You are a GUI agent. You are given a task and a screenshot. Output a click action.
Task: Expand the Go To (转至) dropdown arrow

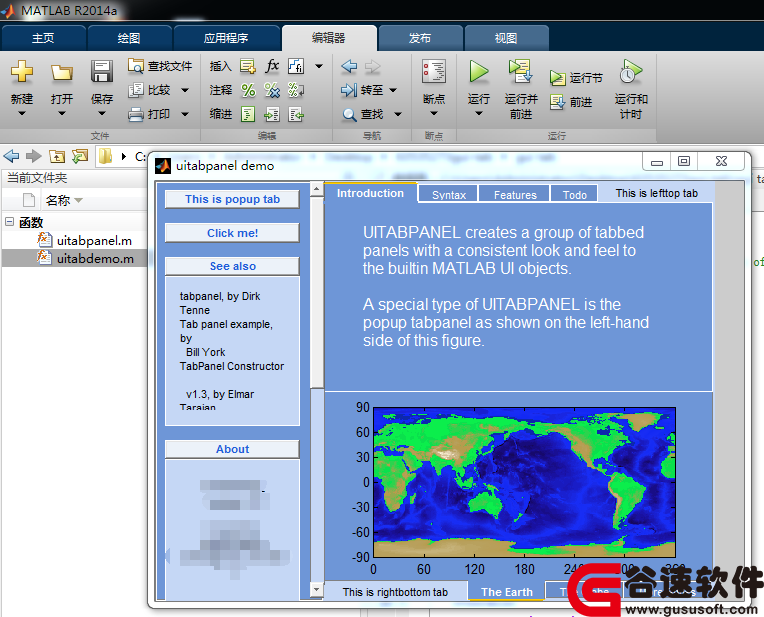(x=393, y=90)
